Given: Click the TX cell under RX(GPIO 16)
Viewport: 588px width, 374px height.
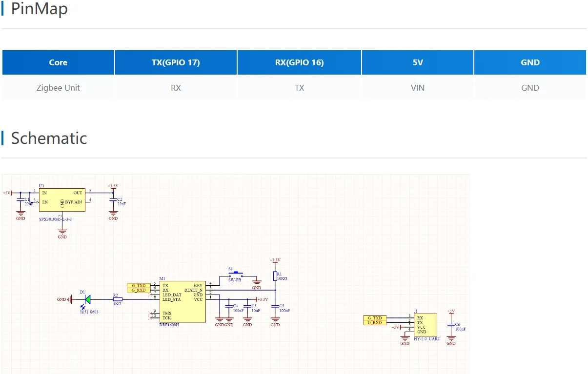Looking at the screenshot, I should pyautogui.click(x=299, y=88).
